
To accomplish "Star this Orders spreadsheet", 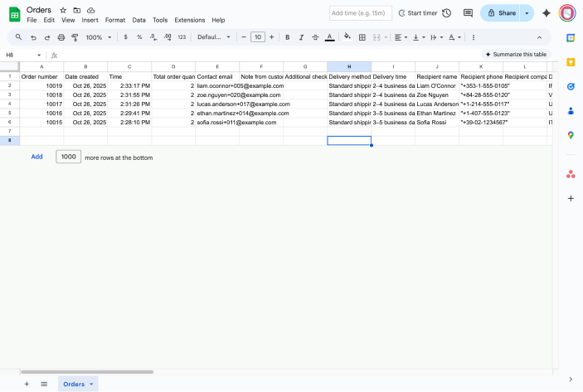I will 63,10.
